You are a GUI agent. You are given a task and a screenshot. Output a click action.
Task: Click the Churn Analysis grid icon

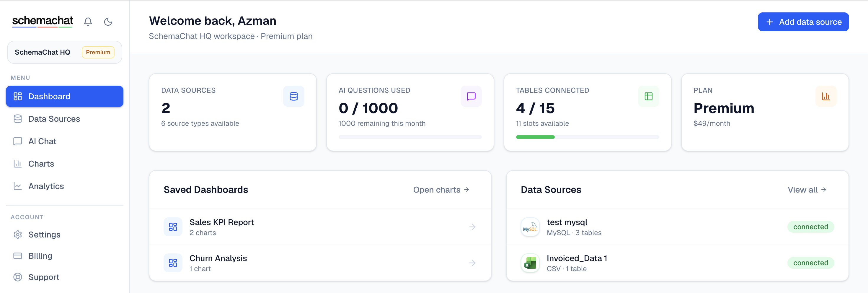tap(173, 263)
